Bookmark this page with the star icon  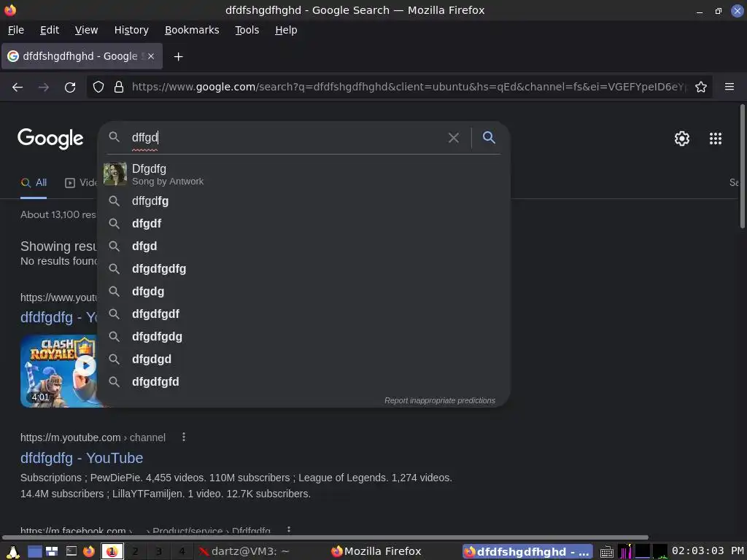point(701,87)
